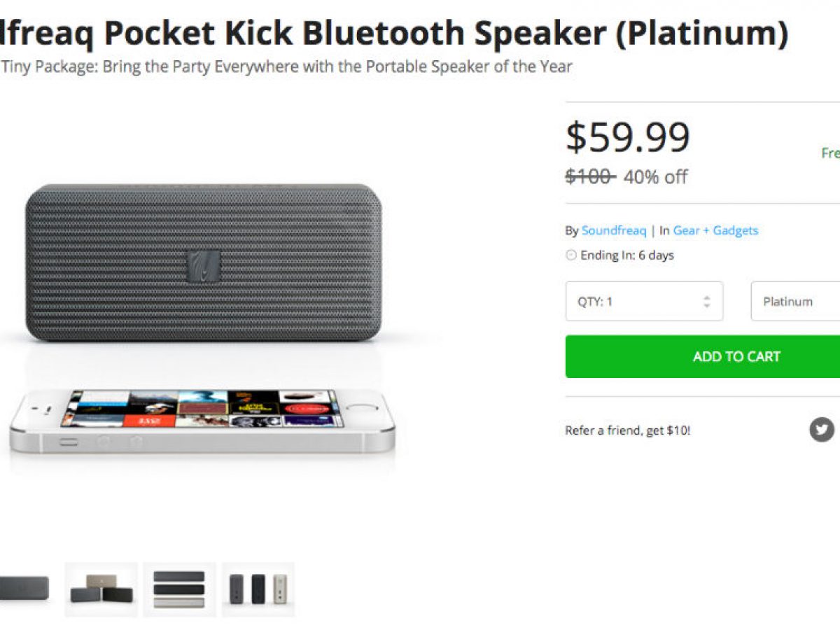Click the $59.99 sale price

click(627, 137)
